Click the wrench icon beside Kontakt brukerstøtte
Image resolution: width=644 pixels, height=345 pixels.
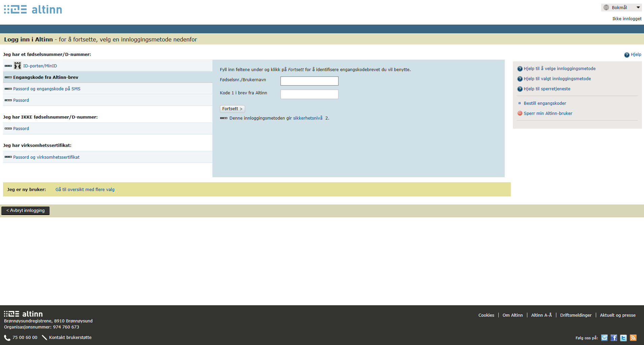(x=44, y=338)
